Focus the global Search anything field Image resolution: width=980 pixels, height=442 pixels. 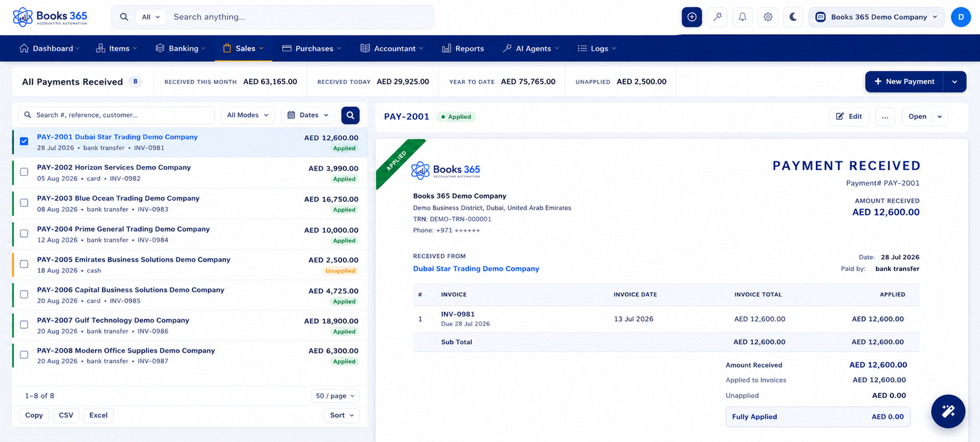[300, 17]
